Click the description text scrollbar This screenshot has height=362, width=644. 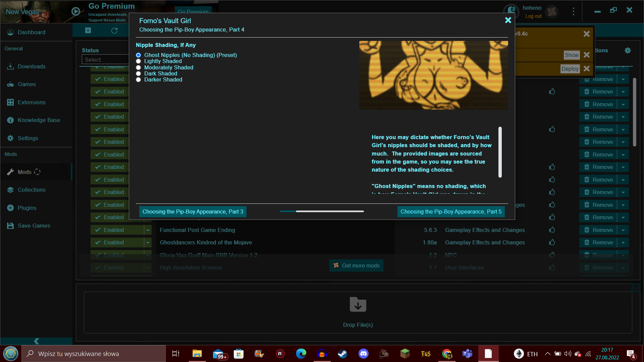click(x=500, y=152)
